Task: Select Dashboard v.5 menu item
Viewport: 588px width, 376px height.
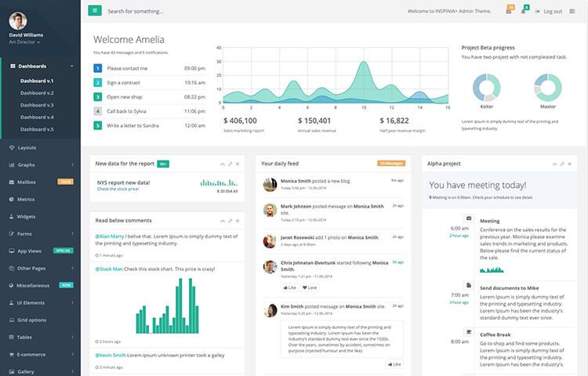Action: click(37, 129)
